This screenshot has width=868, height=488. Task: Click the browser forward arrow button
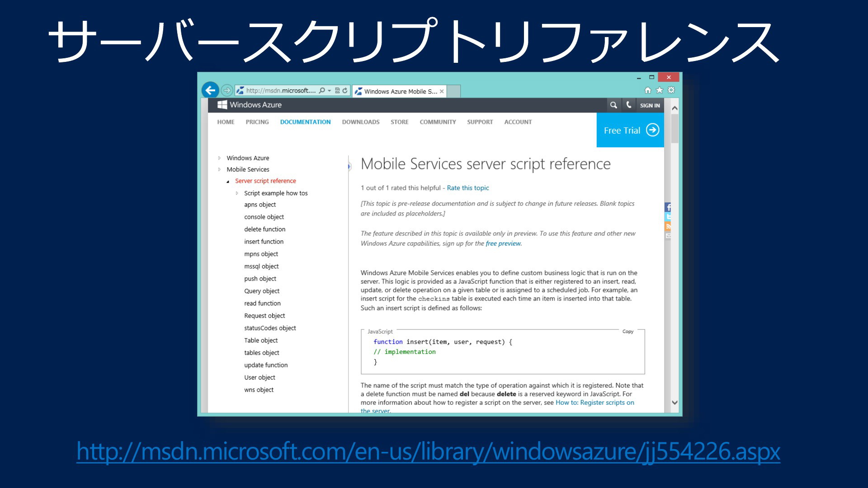pyautogui.click(x=227, y=90)
